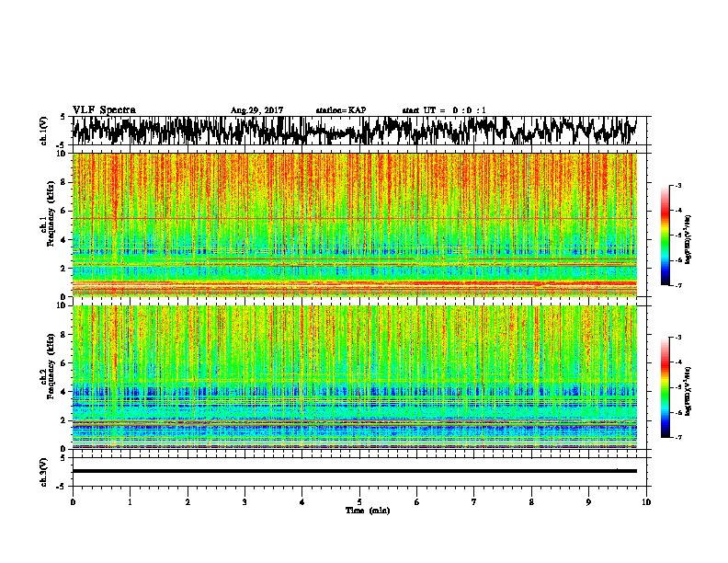Click the ch.1 spectrogram plot area
This screenshot has width=728, height=563.
click(355, 224)
